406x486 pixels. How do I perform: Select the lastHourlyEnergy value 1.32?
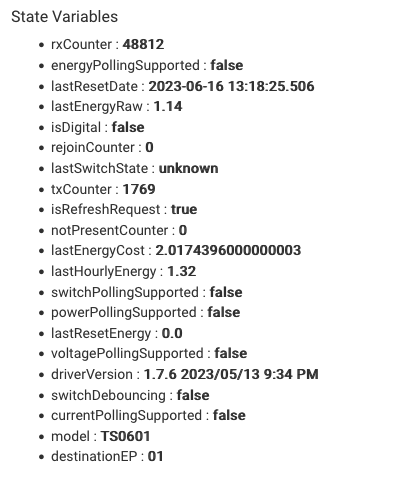point(181,271)
